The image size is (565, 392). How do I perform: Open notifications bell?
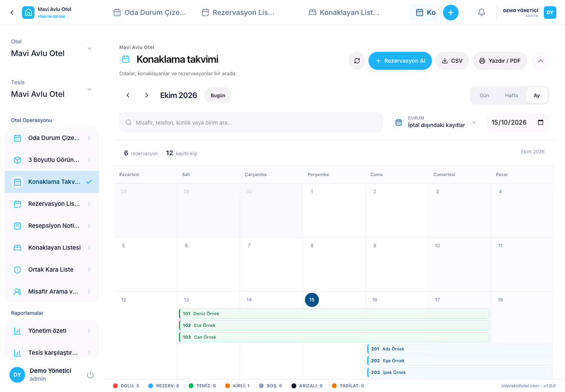click(x=481, y=13)
